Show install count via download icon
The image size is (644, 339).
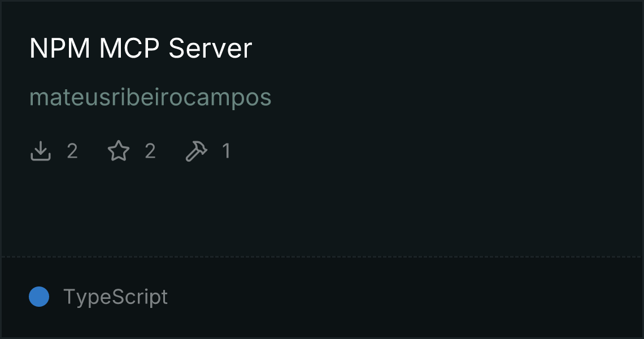41,151
